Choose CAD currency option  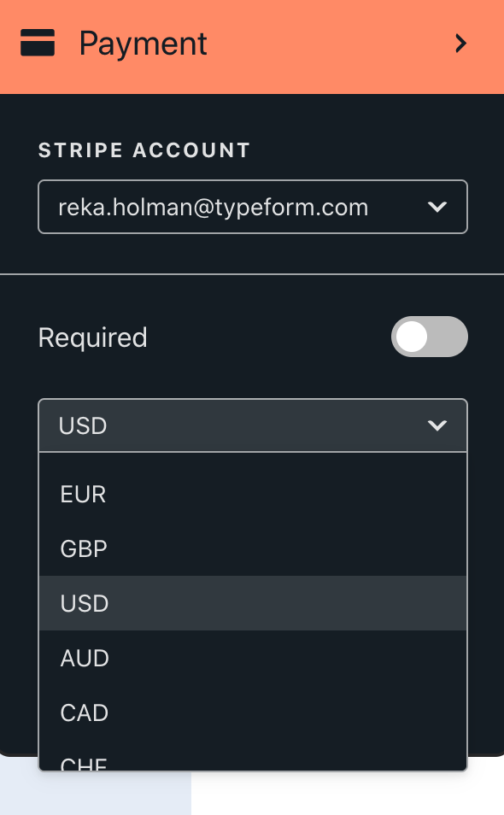coord(253,712)
